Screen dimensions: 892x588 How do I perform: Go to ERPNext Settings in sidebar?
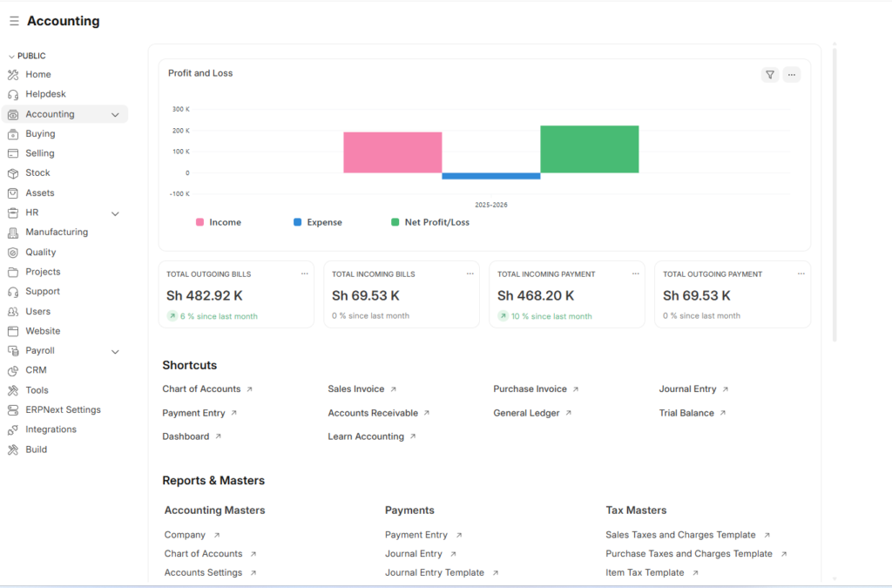63,409
